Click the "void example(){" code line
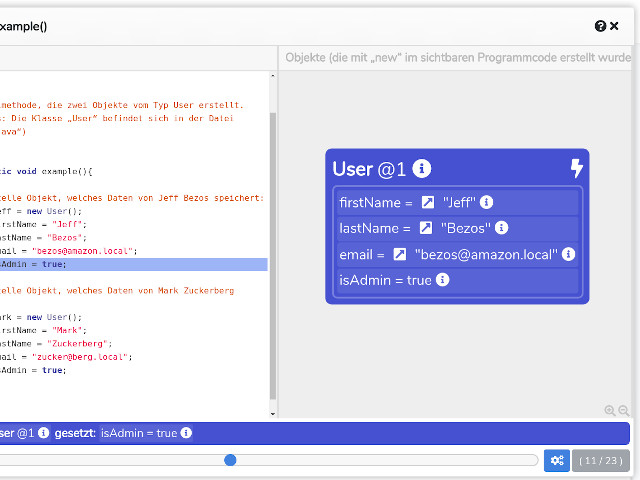Viewport: 640px width, 480px height. click(46, 171)
